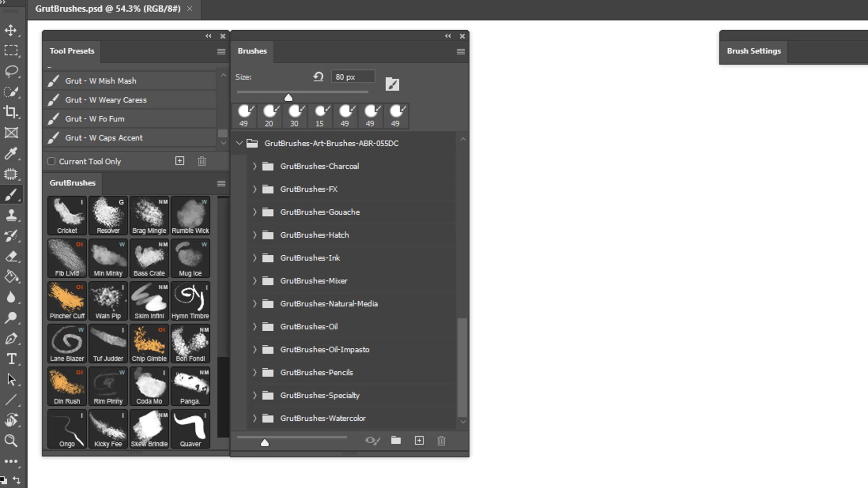Choose the Grut - W Caps Accent preset

coord(130,138)
